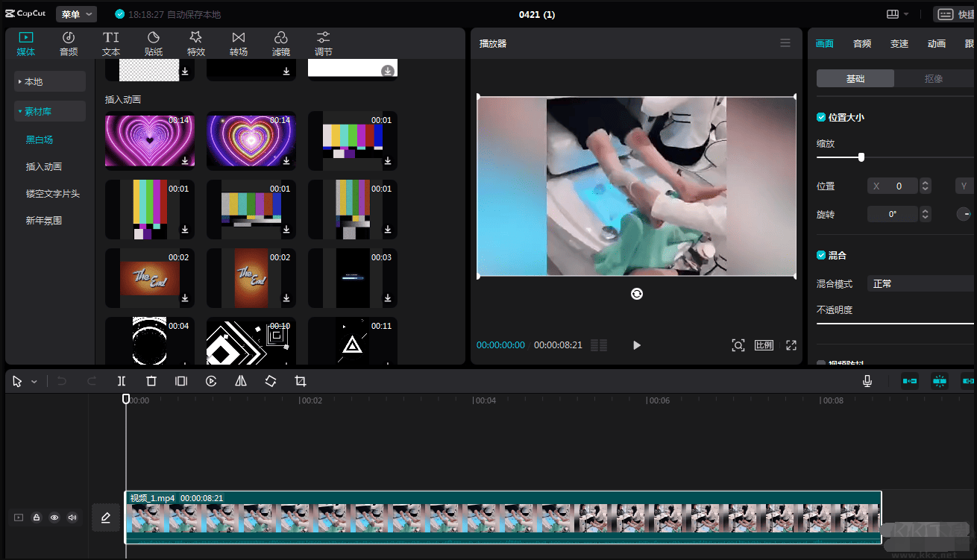
Task: Switch to the 动画 tab
Action: coord(937,44)
